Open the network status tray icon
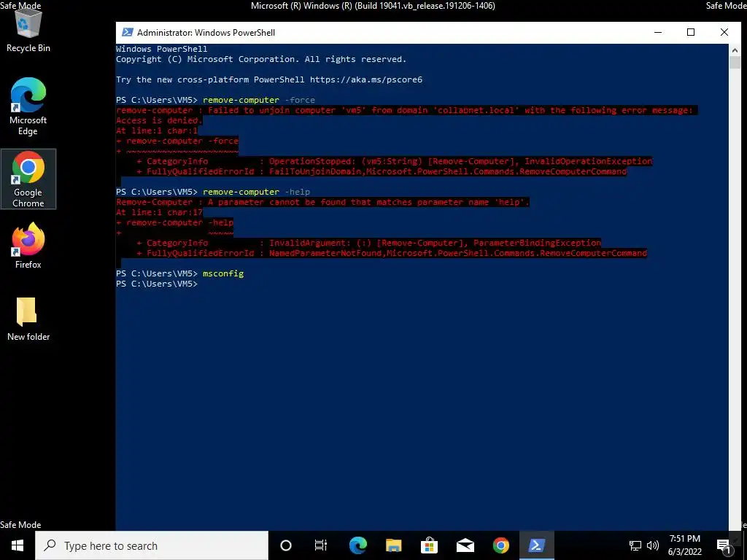 635,545
